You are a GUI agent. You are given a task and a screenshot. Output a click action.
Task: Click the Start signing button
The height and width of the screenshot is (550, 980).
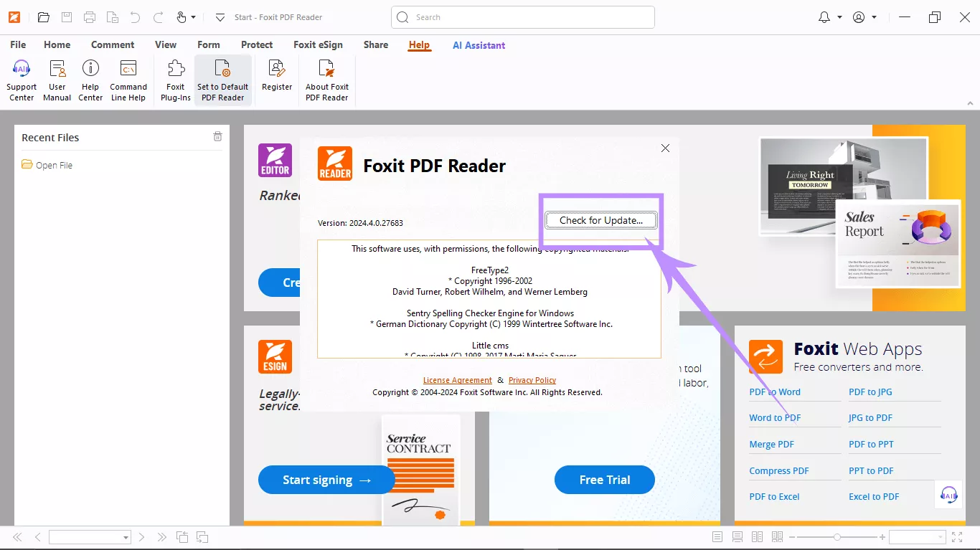click(326, 480)
